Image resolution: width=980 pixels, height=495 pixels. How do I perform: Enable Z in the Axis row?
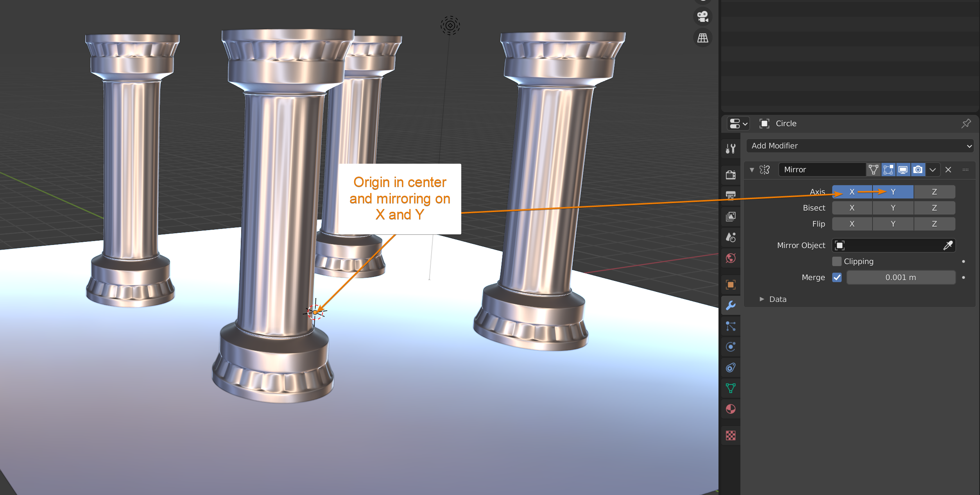pyautogui.click(x=934, y=192)
